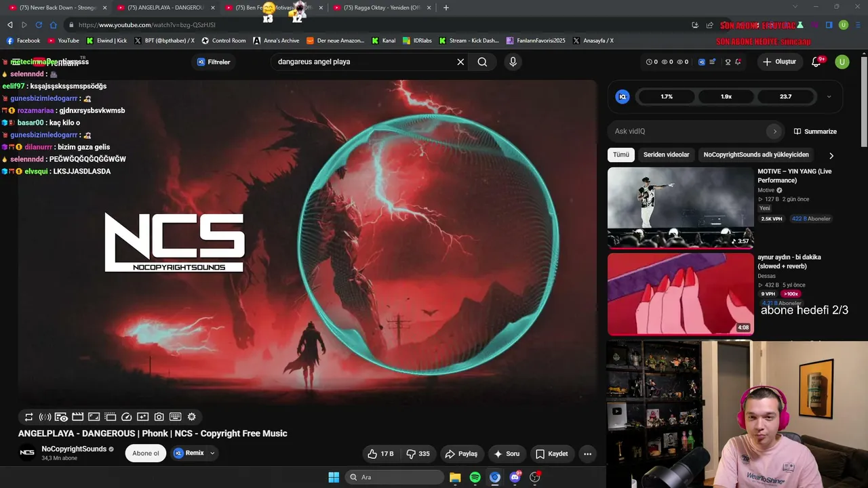Open the player enhancer settings gear

coord(191,417)
